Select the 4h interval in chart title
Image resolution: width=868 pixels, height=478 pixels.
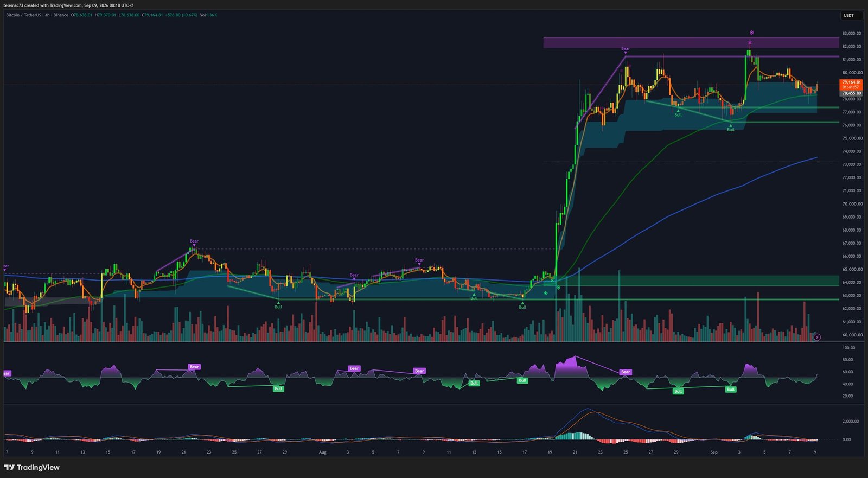coord(47,15)
